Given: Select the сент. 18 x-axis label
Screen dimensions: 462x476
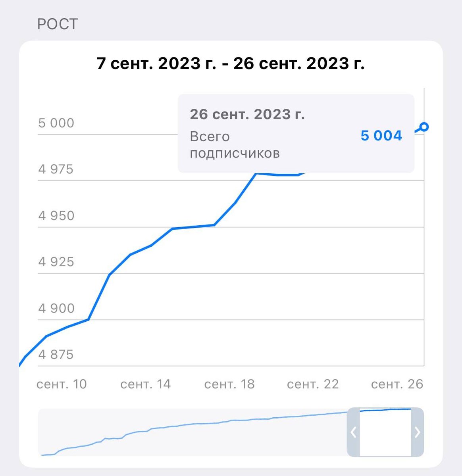Looking at the screenshot, I should pos(229,384).
